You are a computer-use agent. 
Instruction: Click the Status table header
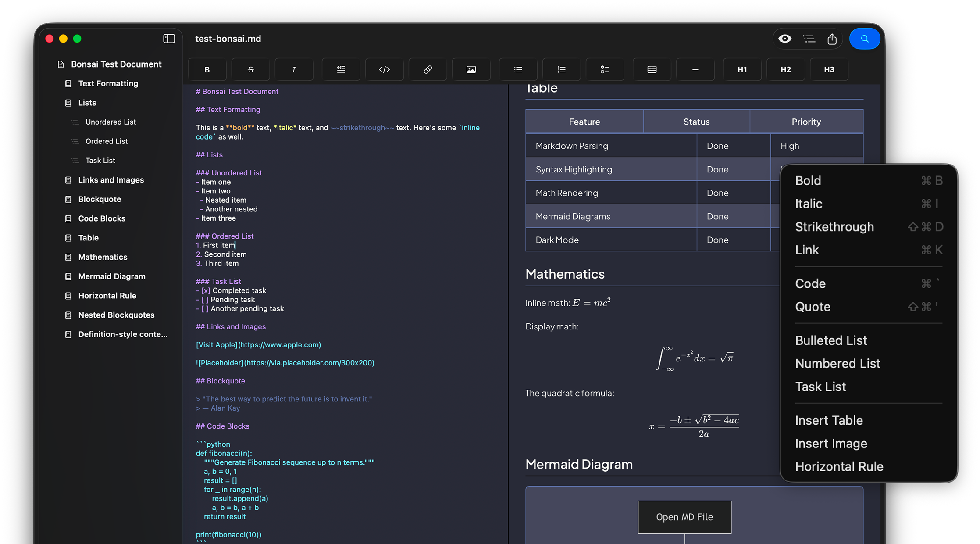click(x=696, y=122)
